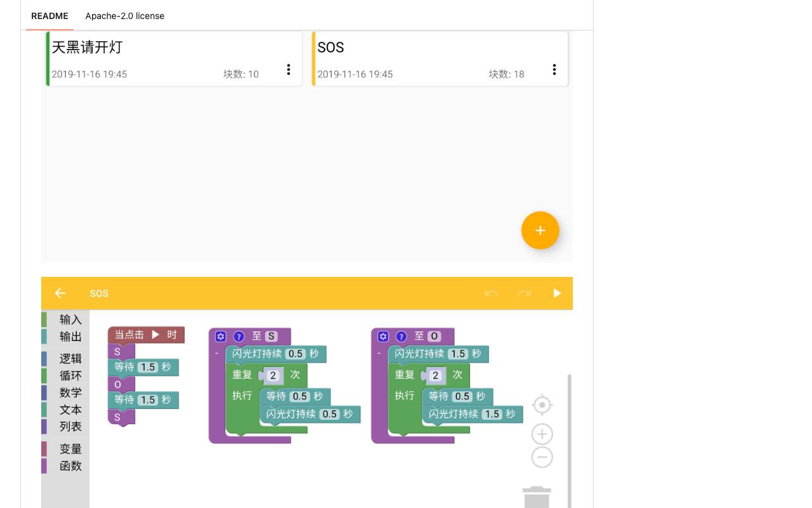Click the 块数: 18 label on SOS card
The width and height of the screenshot is (812, 508).
coord(506,74)
